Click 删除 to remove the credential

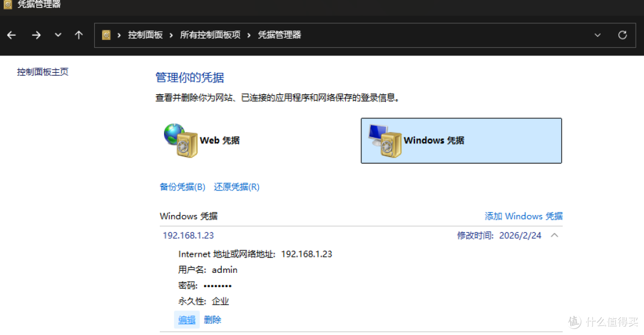point(212,320)
